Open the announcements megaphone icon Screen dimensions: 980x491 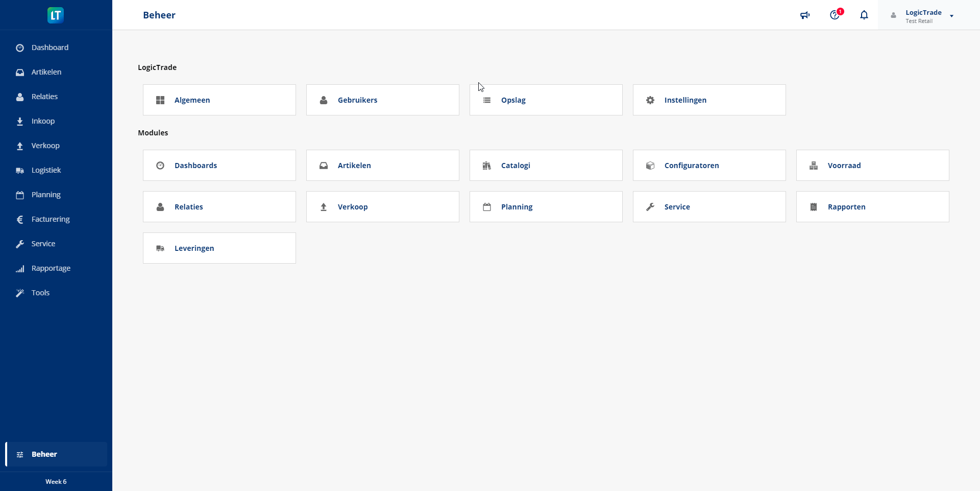805,15
